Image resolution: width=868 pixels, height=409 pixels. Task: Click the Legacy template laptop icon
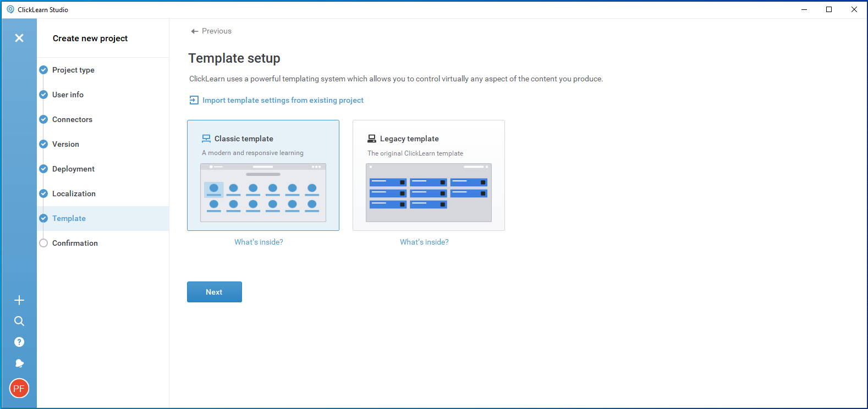click(x=372, y=139)
